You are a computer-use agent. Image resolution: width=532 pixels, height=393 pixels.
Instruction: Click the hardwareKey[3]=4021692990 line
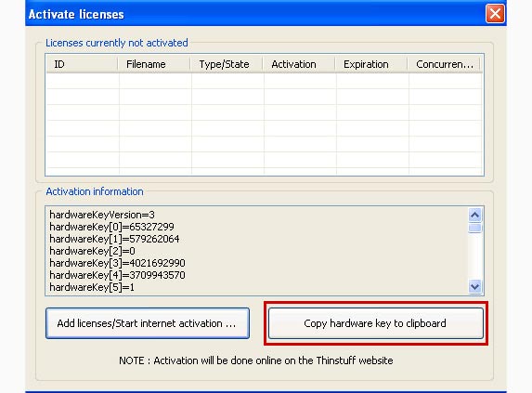click(117, 263)
